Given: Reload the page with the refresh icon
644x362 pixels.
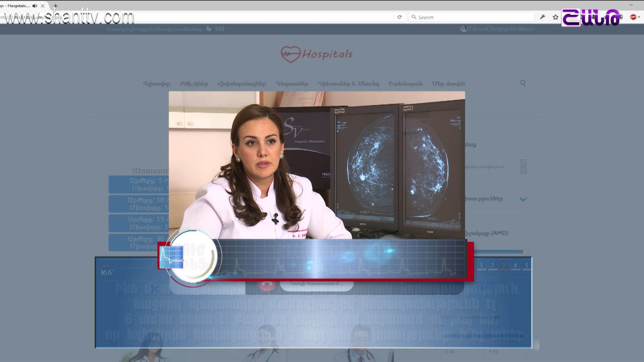Looking at the screenshot, I should click(399, 17).
